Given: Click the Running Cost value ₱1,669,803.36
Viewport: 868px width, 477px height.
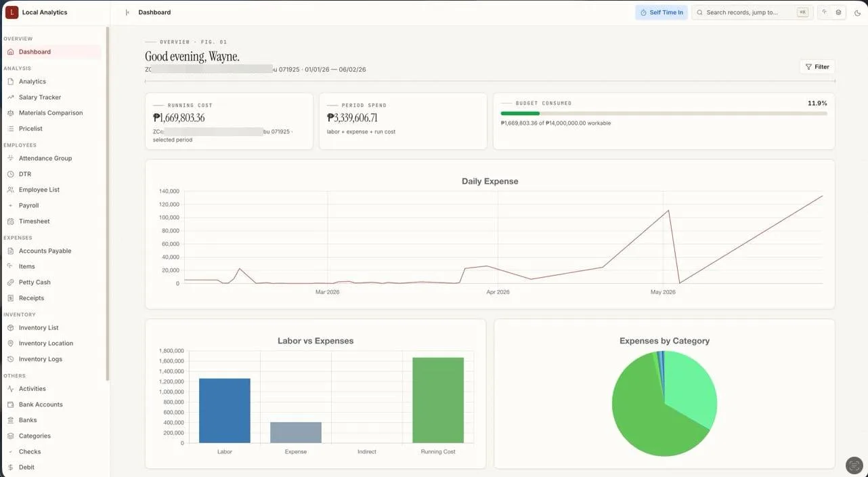Looking at the screenshot, I should click(179, 118).
